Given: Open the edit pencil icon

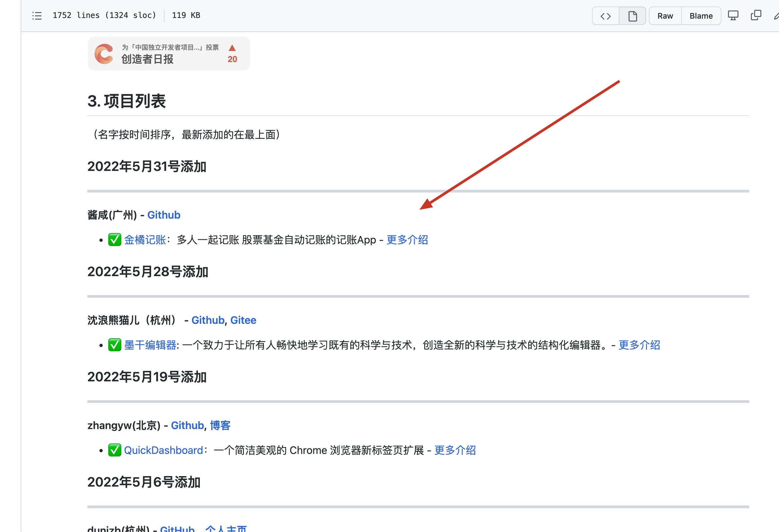Looking at the screenshot, I should pos(776,15).
